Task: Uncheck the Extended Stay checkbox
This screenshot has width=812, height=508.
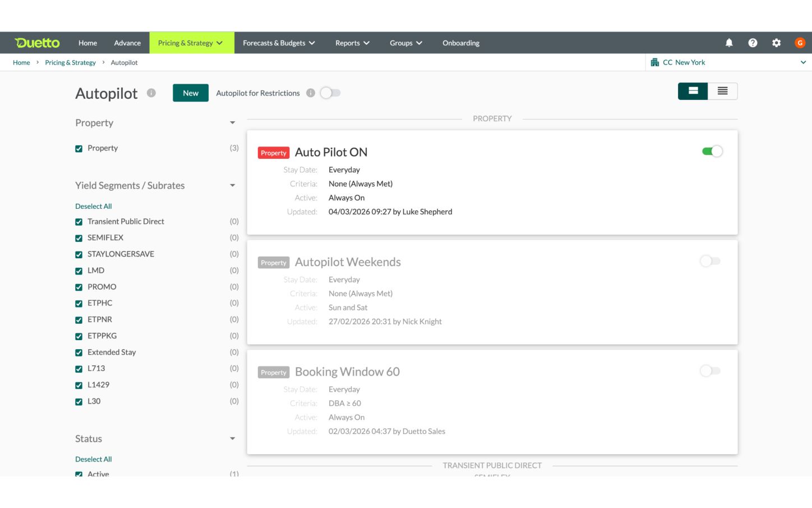Action: tap(79, 353)
